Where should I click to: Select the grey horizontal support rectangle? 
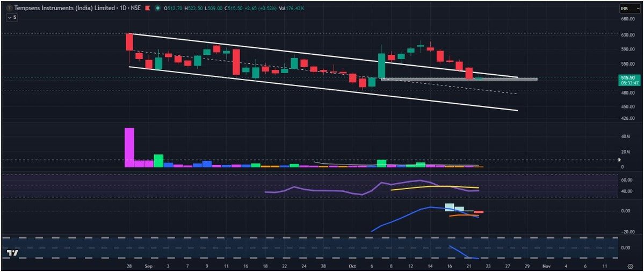pos(459,79)
